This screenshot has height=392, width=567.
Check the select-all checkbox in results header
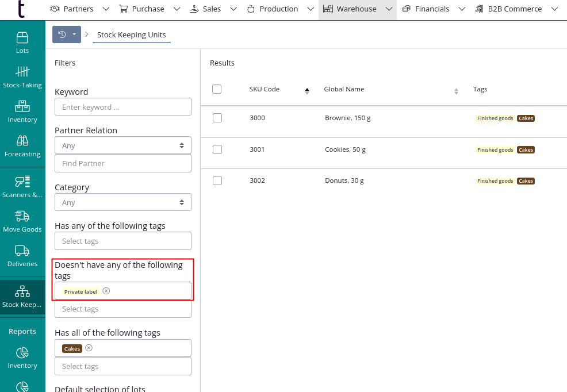pos(216,89)
